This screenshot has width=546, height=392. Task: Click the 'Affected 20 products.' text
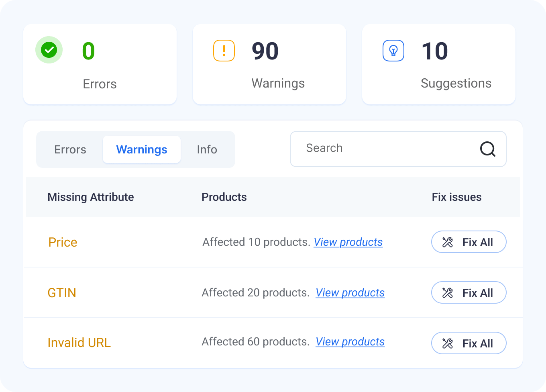[x=256, y=293]
